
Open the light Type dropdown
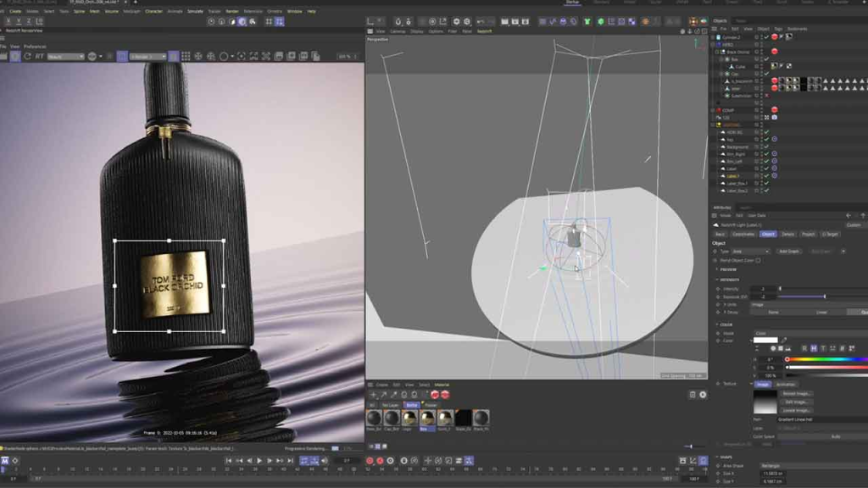tap(751, 251)
